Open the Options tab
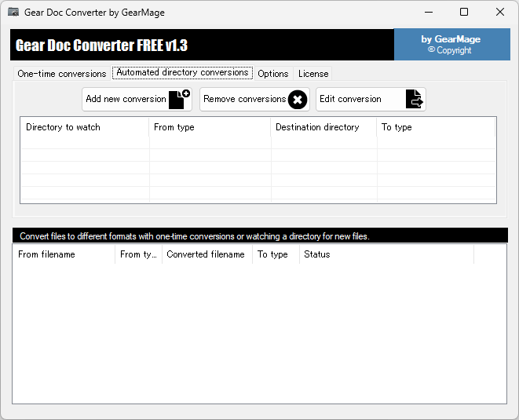The height and width of the screenshot is (420, 519). tap(272, 74)
